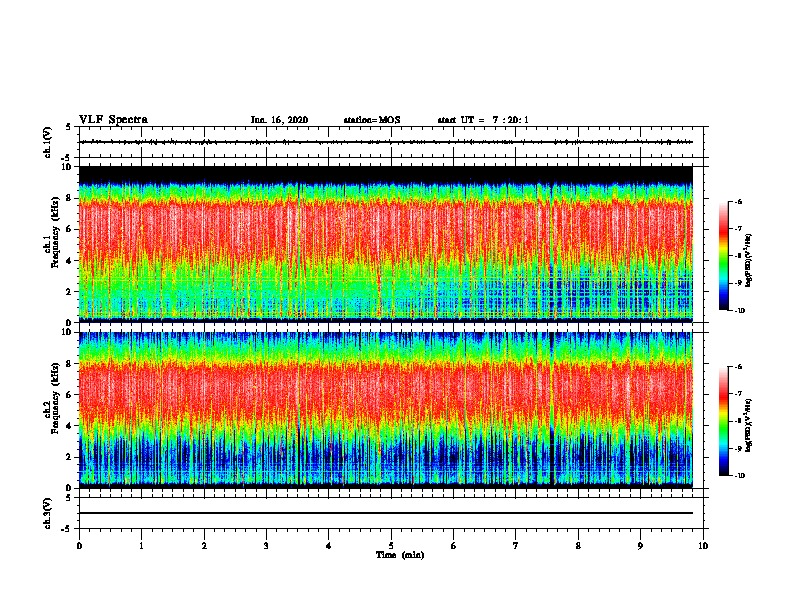Viewport: 792px width, 612px height.
Task: Click time-axis tick label "1"
Action: 141,545
